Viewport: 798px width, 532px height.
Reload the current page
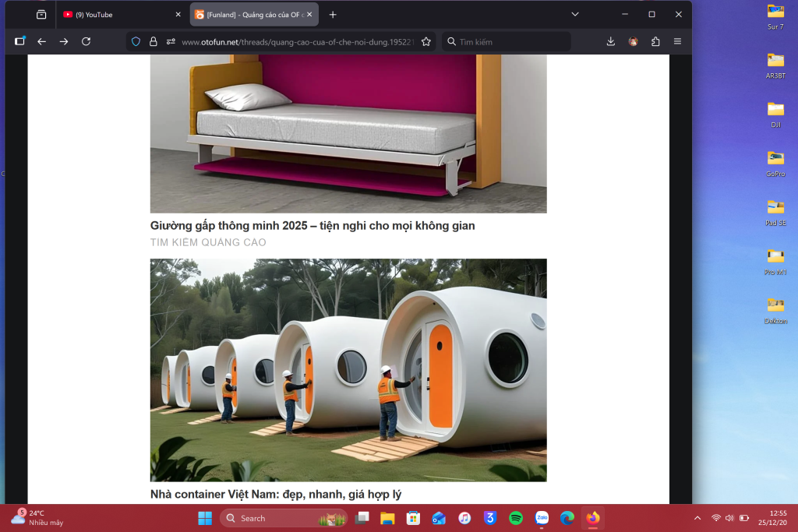pos(86,41)
